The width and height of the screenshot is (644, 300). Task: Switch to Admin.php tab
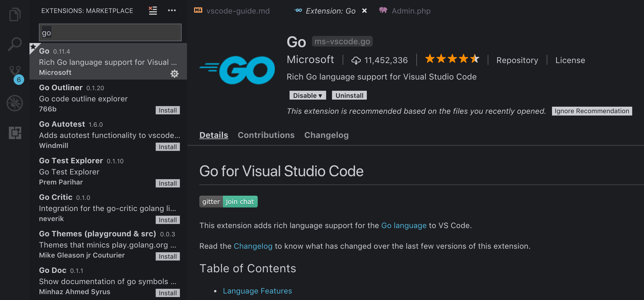pos(405,11)
